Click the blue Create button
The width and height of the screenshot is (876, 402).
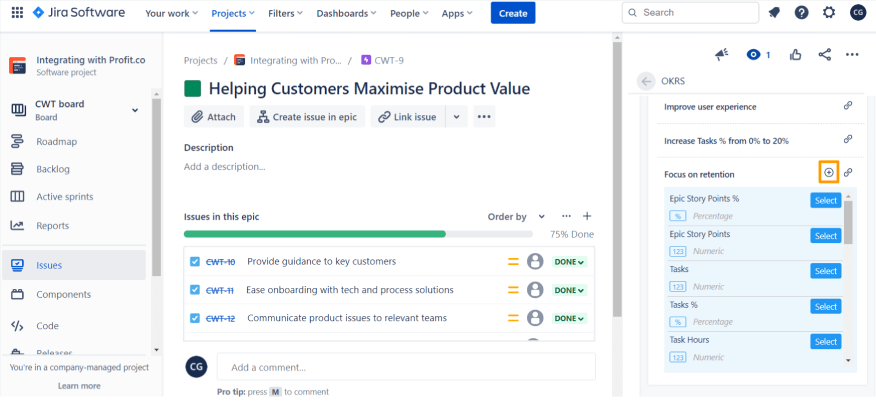point(513,13)
